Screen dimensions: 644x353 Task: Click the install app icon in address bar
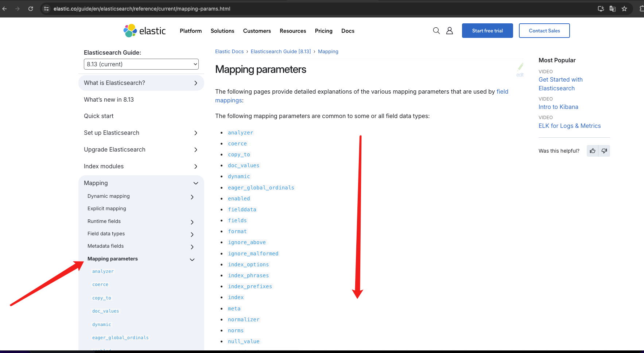pyautogui.click(x=601, y=9)
